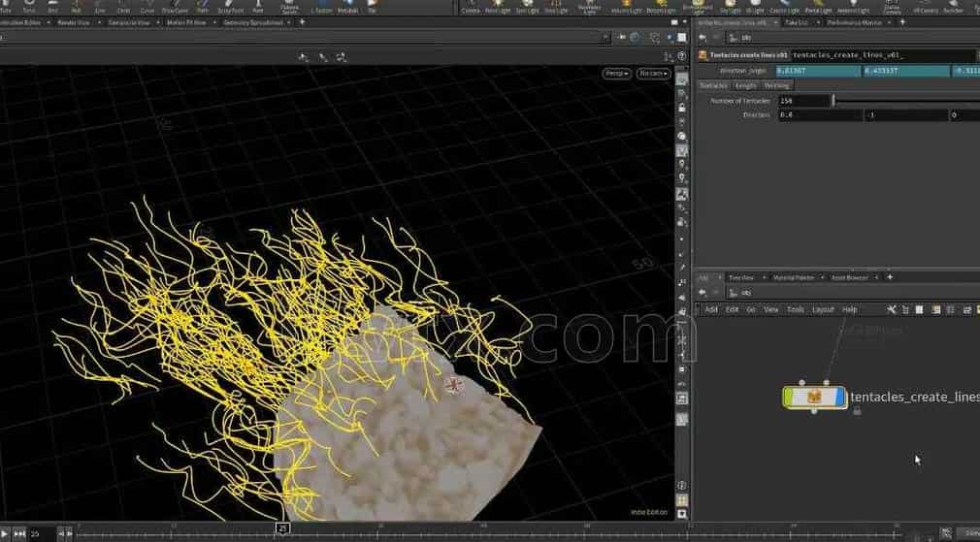Select the Draw Curve shelf tool
The image size is (980, 542).
click(175, 7)
